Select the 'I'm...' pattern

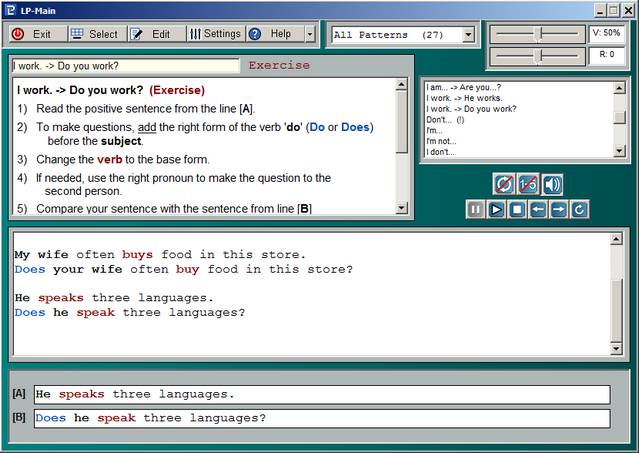(434, 130)
